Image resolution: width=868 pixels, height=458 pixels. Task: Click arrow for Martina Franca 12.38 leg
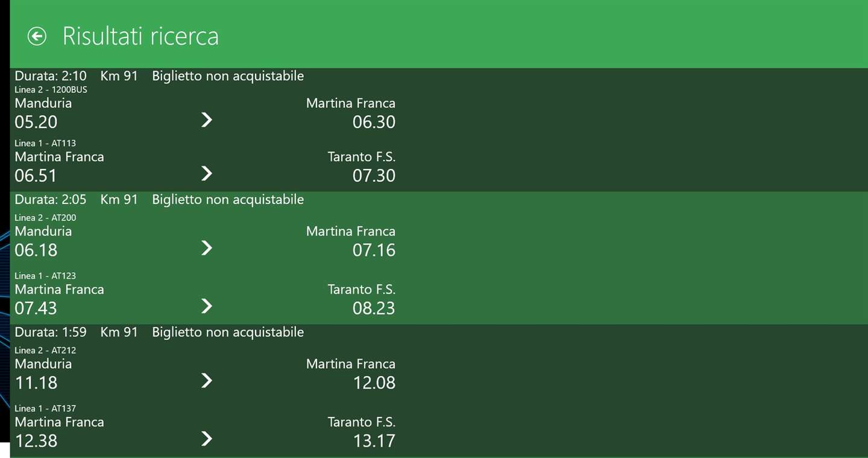pos(207,439)
